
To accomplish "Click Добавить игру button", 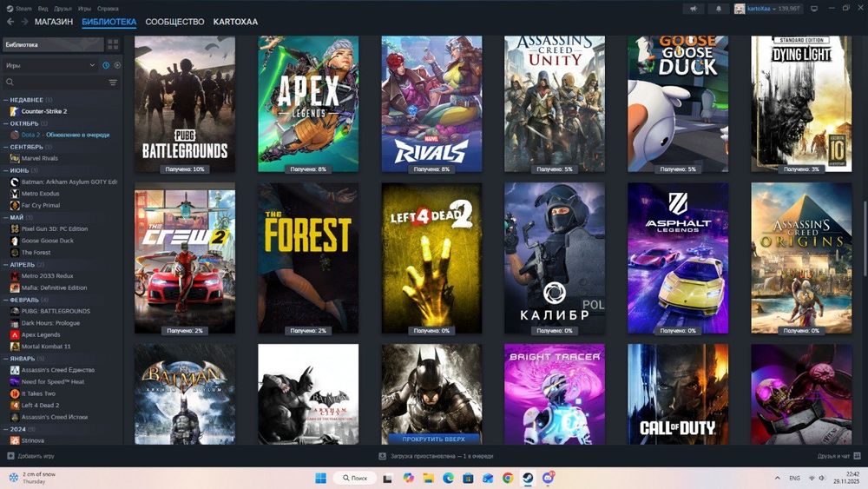I will click(30, 456).
